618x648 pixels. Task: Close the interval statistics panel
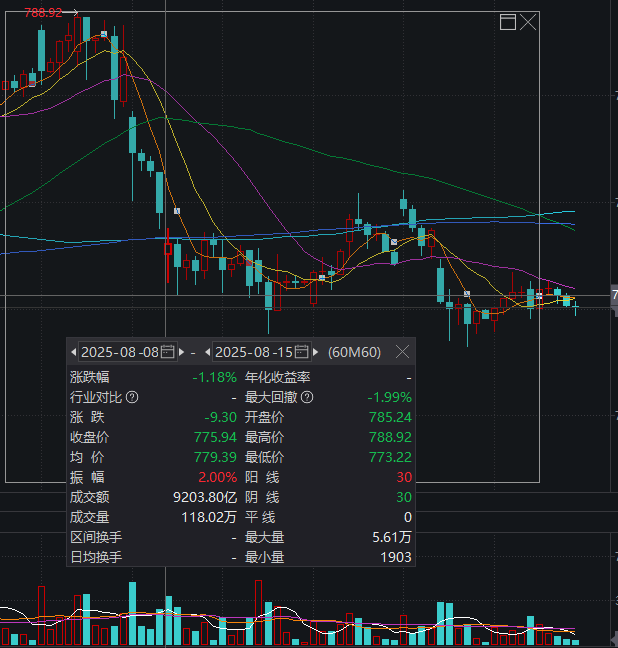point(402,352)
